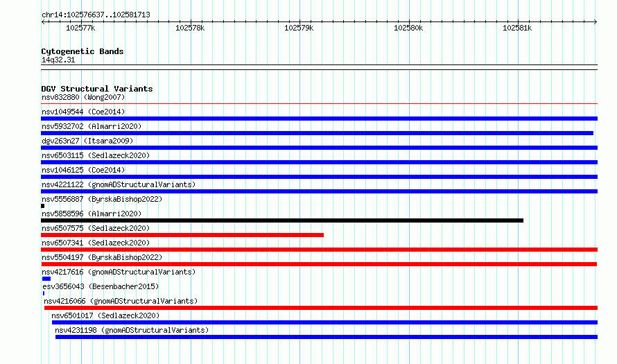Select the blue bar under nsv4221122
The height and width of the screenshot is (364, 617).
click(319, 191)
